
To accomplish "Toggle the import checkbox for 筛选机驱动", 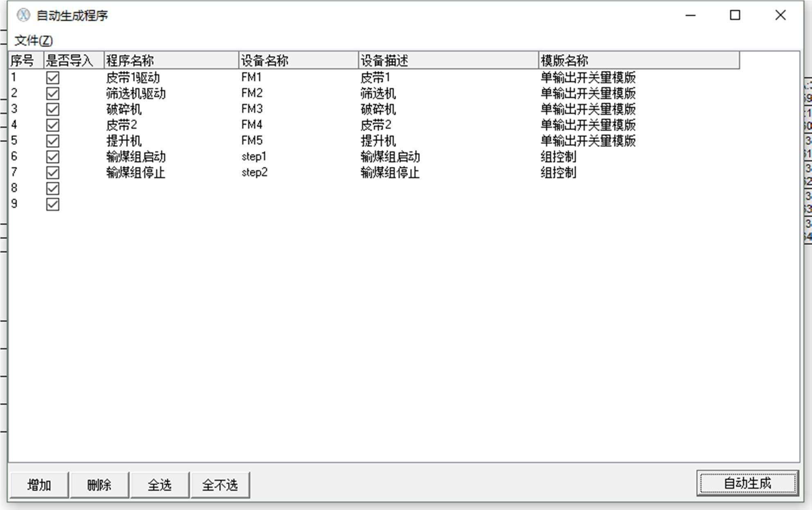I will [53, 93].
